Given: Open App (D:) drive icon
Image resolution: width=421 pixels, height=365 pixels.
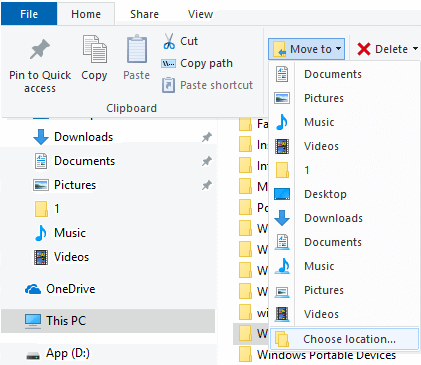Looking at the screenshot, I should pos(33,356).
